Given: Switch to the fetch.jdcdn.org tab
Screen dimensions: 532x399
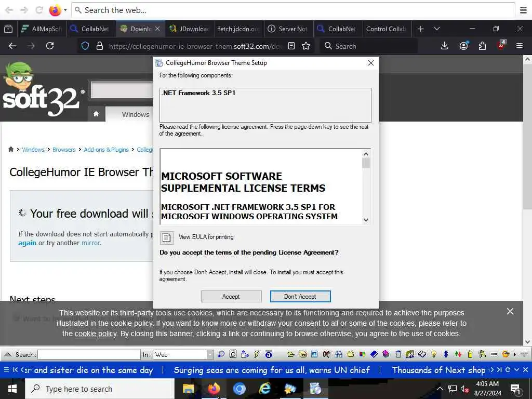Looking at the screenshot, I should pos(239,29).
